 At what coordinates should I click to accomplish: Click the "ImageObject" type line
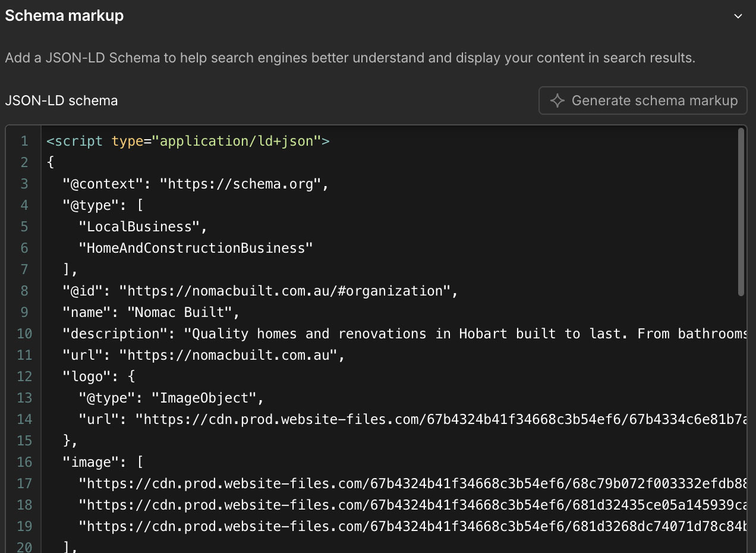click(171, 398)
